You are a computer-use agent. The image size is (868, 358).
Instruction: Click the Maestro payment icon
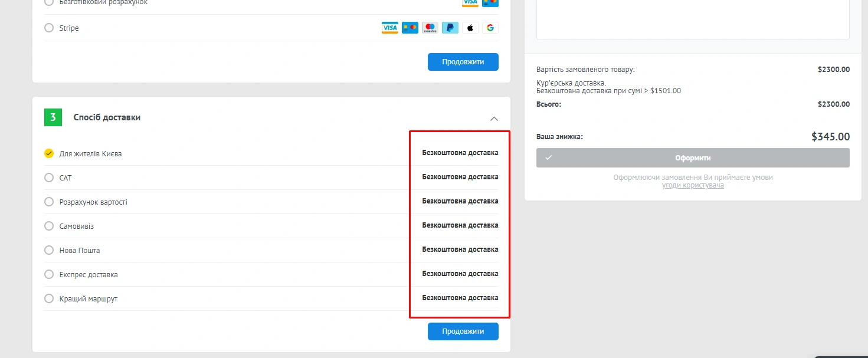coord(430,28)
